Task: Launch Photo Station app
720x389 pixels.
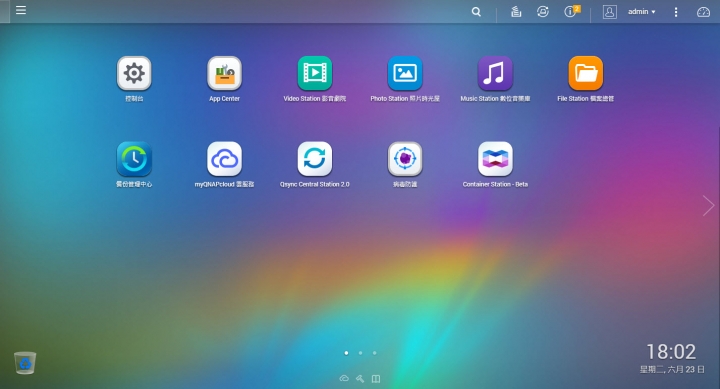Action: pos(405,73)
